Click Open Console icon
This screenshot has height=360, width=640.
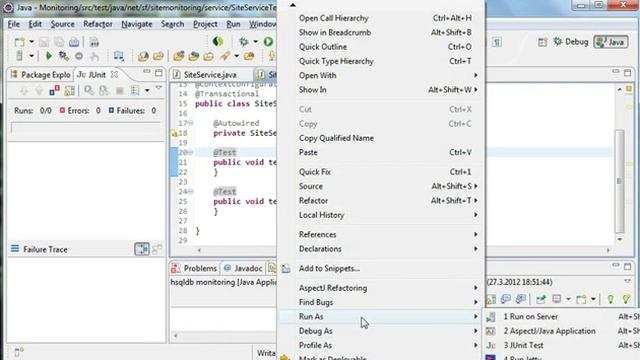[x=581, y=299]
